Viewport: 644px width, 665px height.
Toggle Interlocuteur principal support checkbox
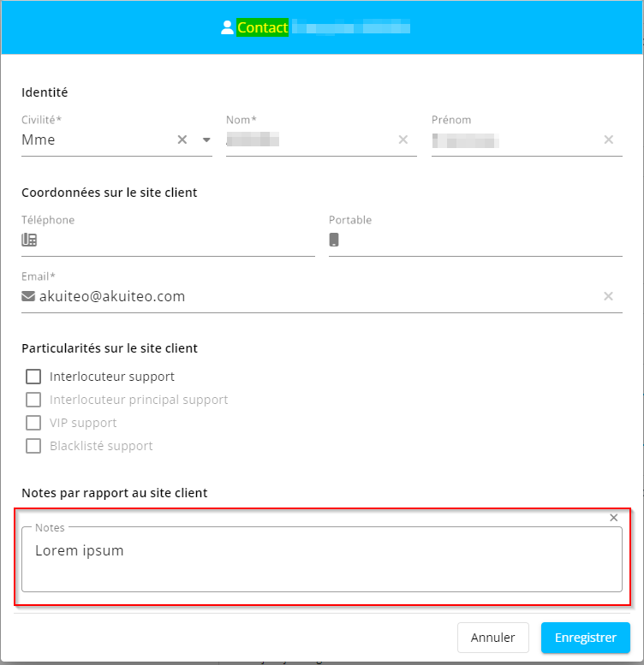pyautogui.click(x=33, y=400)
